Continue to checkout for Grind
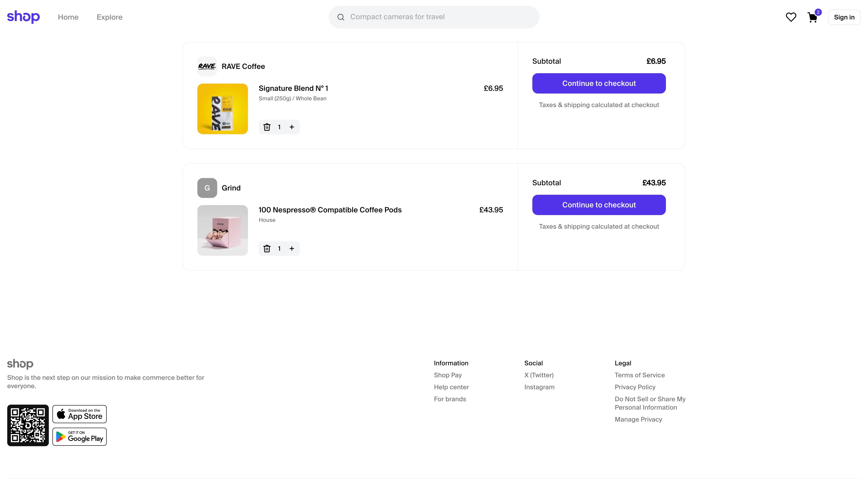The width and height of the screenshot is (868, 488). coord(599,205)
